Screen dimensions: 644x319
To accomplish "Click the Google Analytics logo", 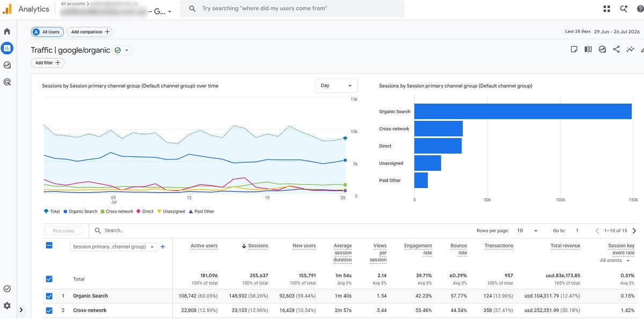I will (x=8, y=9).
